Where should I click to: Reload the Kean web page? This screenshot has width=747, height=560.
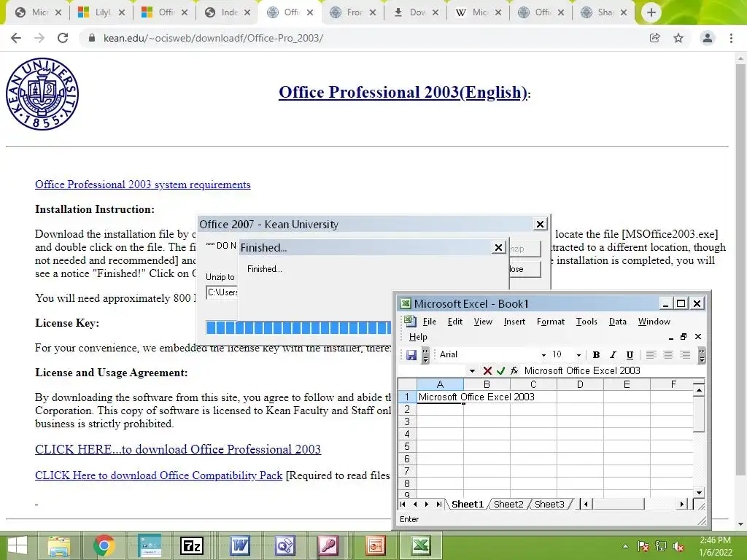click(x=63, y=38)
